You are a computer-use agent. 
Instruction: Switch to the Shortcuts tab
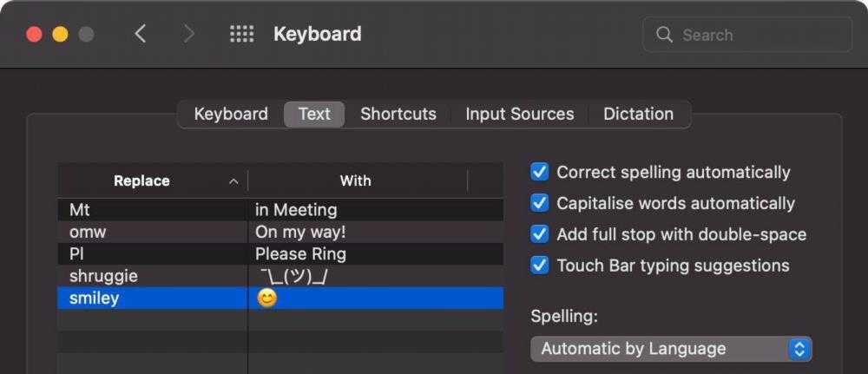pyautogui.click(x=398, y=114)
